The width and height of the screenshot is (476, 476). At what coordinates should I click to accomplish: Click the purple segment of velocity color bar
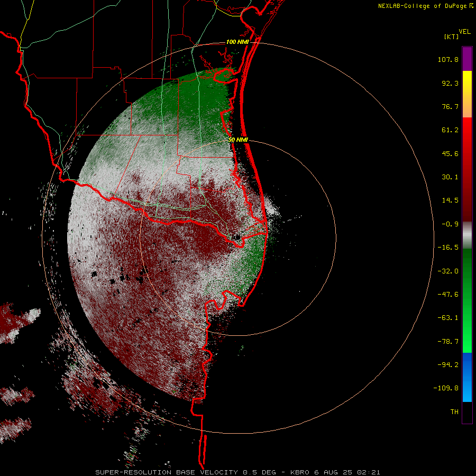point(467,59)
